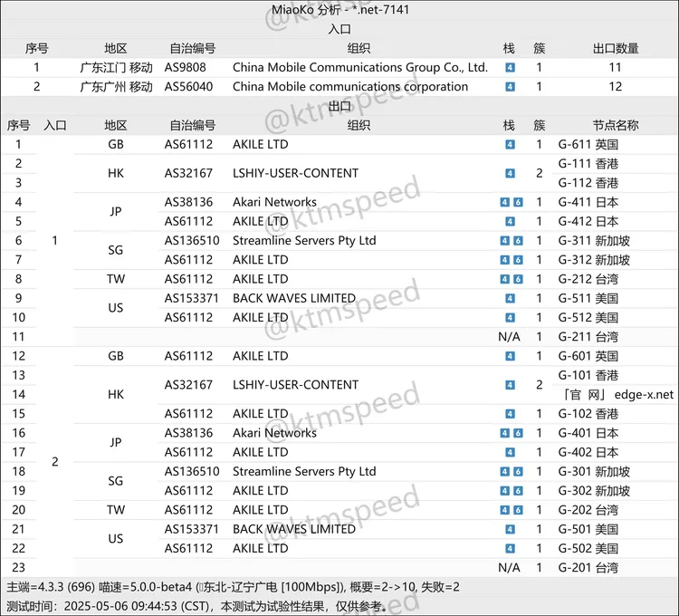The width and height of the screenshot is (679, 616).
Task: Click the IPv4 badge for 广东广州 移动 entry
Action: click(x=510, y=87)
